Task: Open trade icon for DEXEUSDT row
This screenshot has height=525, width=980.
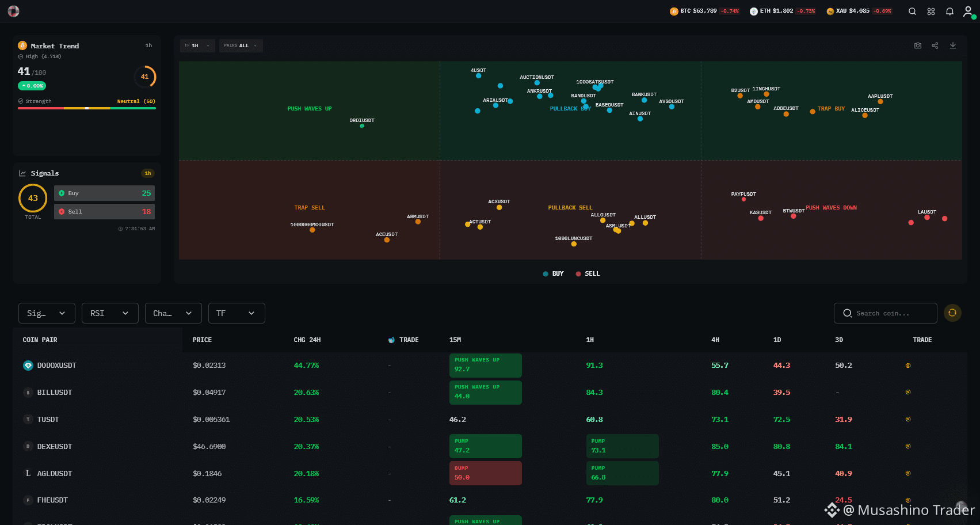Action: tap(908, 446)
